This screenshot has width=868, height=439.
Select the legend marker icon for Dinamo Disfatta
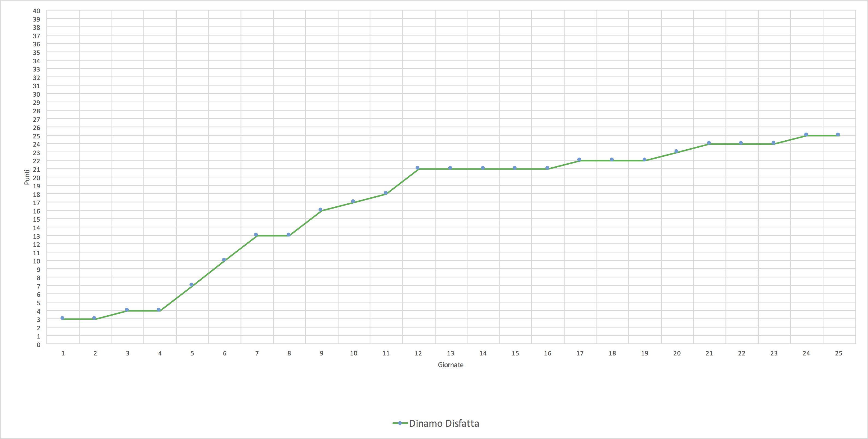(400, 423)
